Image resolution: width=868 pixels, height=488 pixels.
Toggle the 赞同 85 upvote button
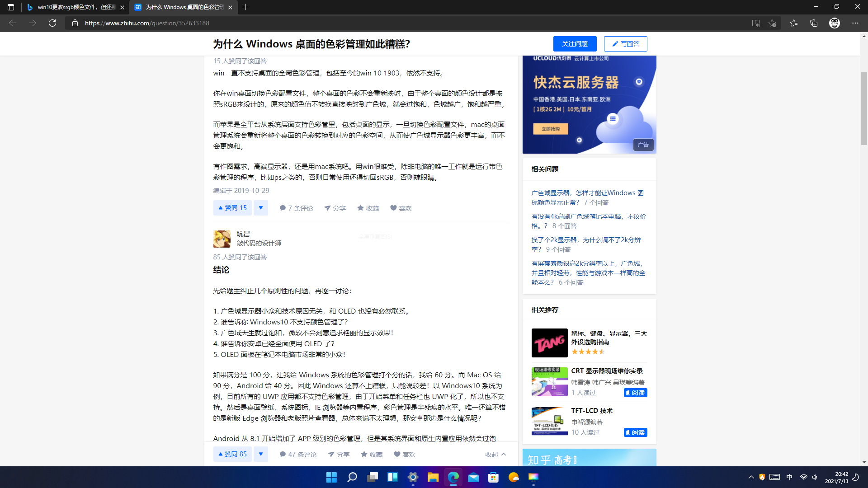[233, 454]
